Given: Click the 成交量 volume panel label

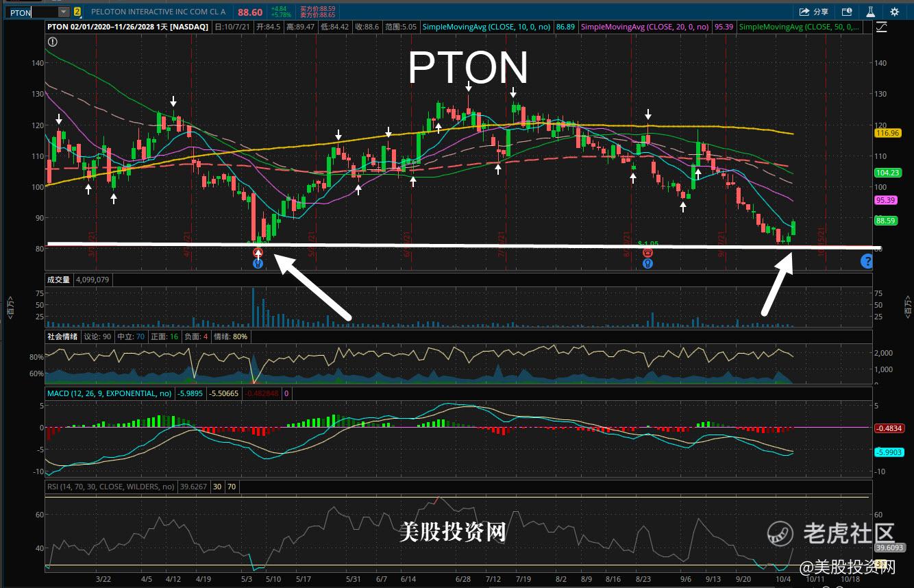Looking at the screenshot, I should (60, 280).
